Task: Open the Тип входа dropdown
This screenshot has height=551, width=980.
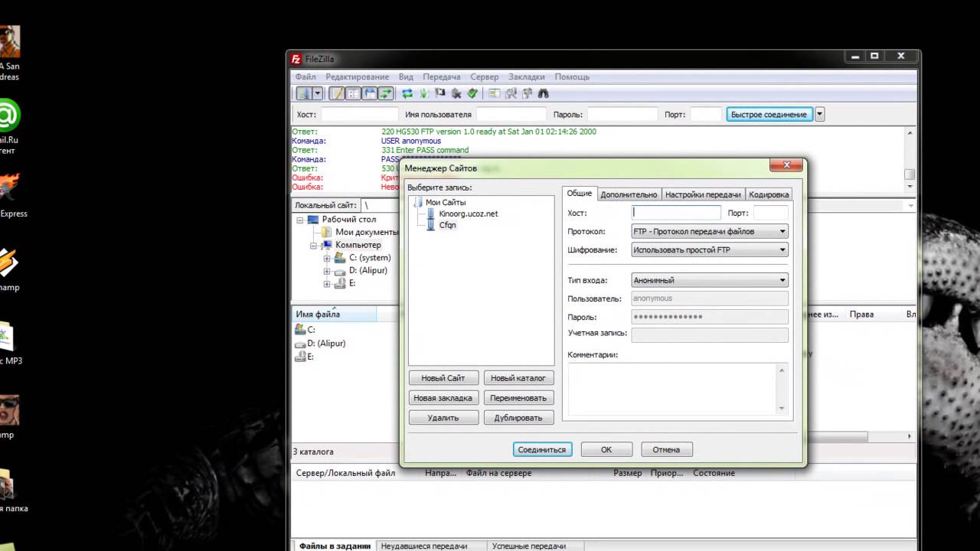Action: pyautogui.click(x=710, y=280)
